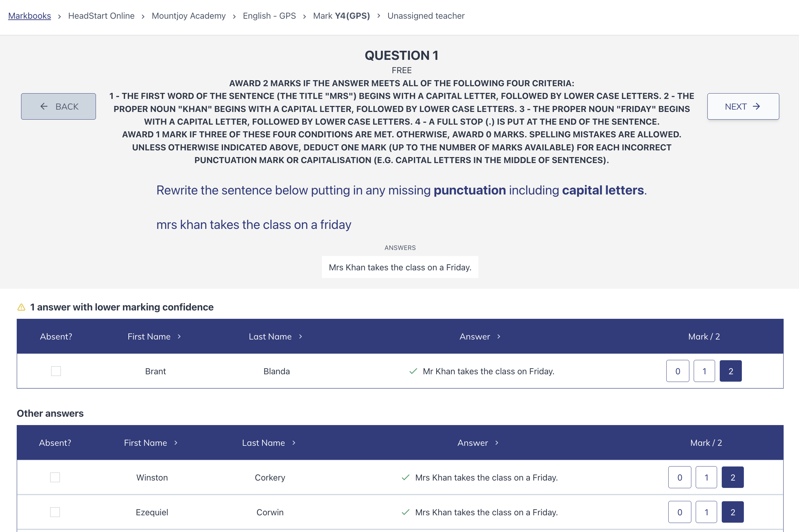Viewport: 799px width, 532px height.
Task: Mark Brant Blanda as absent
Action: click(x=56, y=371)
